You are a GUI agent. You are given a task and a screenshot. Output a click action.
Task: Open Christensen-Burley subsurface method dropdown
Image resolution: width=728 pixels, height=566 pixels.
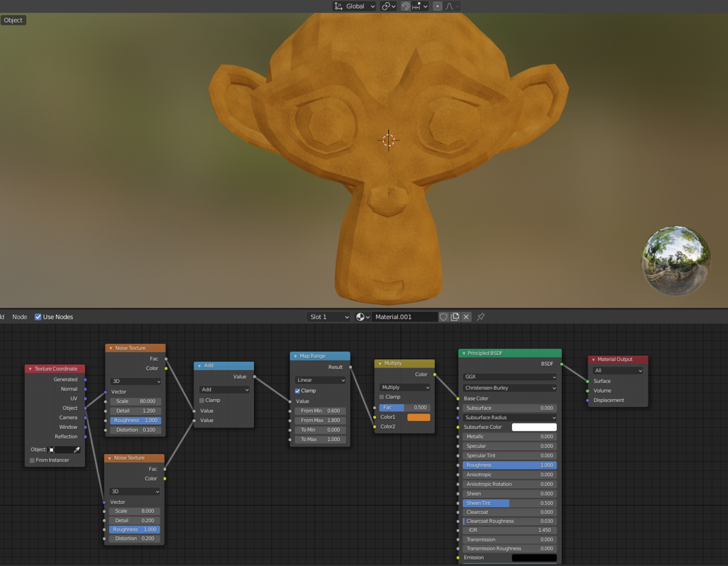510,388
